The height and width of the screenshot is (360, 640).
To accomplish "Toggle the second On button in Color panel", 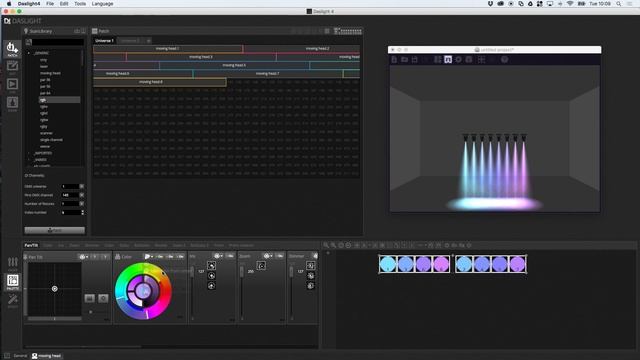I will tap(170, 256).
